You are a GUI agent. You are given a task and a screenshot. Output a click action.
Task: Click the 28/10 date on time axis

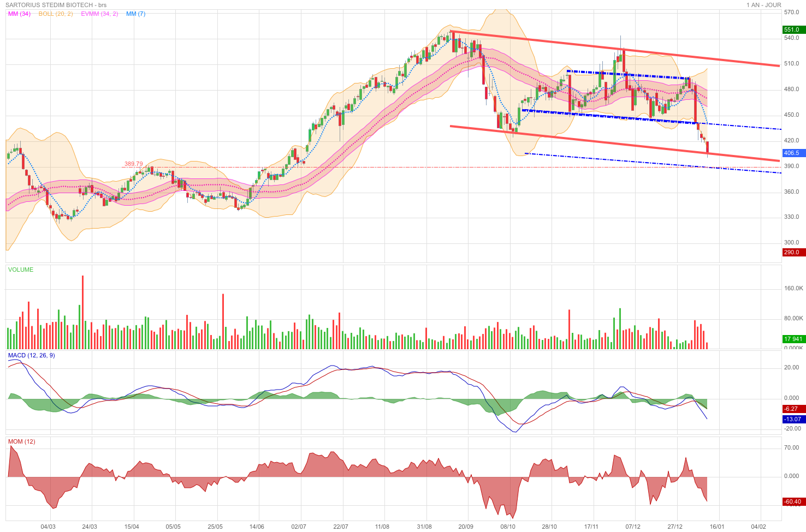(x=549, y=527)
